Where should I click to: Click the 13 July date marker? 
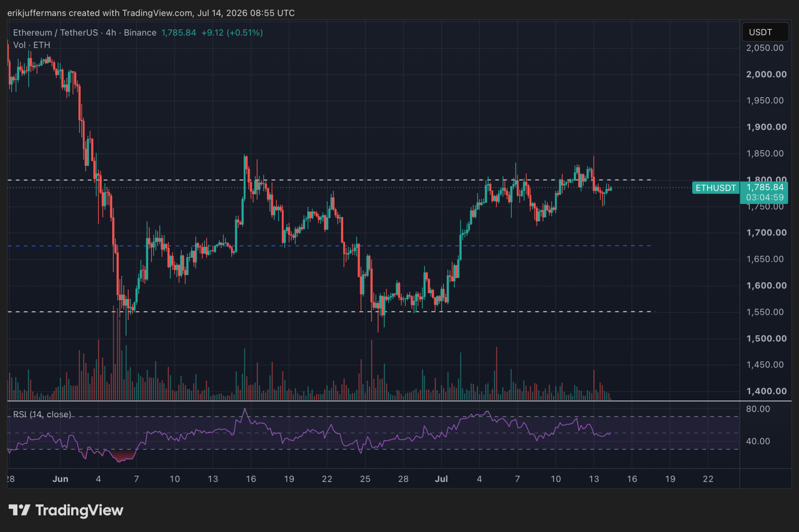pyautogui.click(x=594, y=479)
